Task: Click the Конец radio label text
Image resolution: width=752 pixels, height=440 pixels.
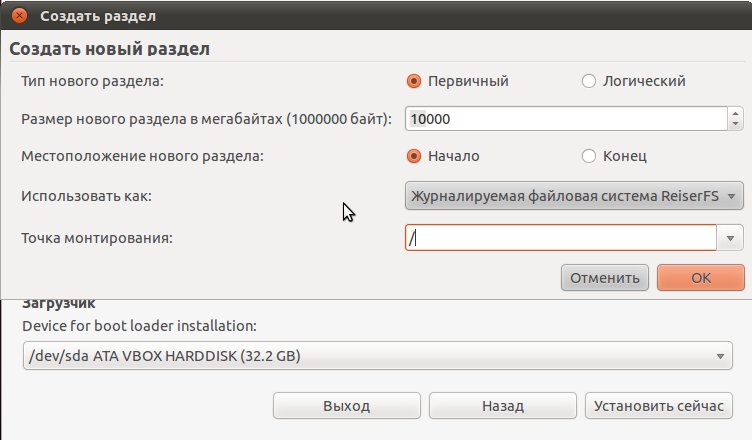Action: [x=624, y=156]
